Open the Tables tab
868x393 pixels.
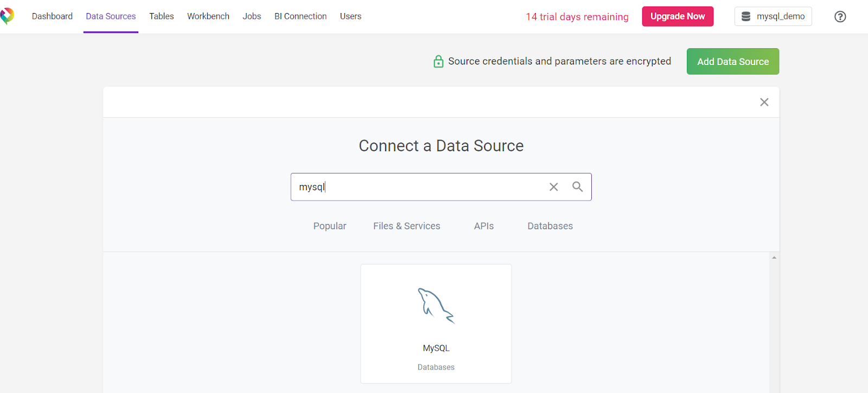161,16
